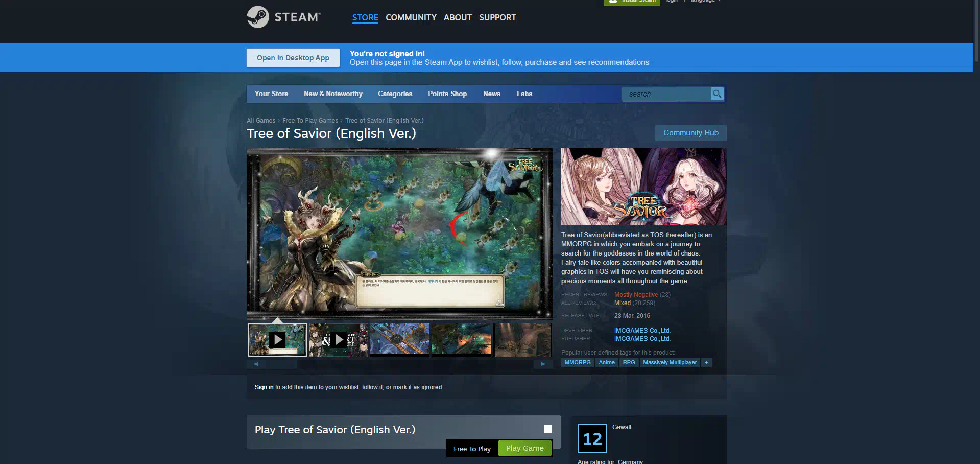Click left arrow of thumbnail strip
Image resolution: width=980 pixels, height=464 pixels.
tap(255, 364)
